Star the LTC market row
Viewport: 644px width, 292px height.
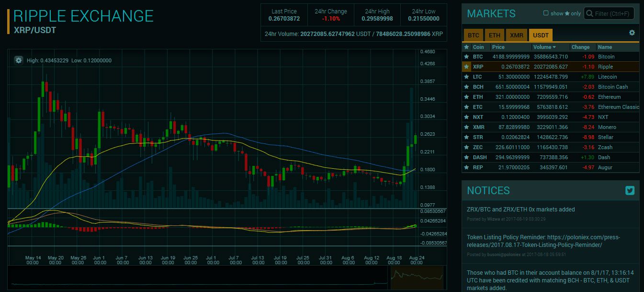tap(466, 77)
